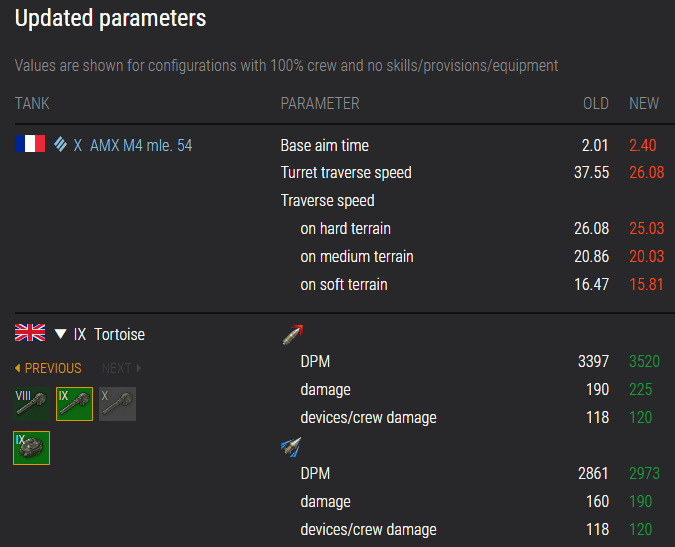
Task: Click the blue premium shell icon
Action: (x=291, y=447)
